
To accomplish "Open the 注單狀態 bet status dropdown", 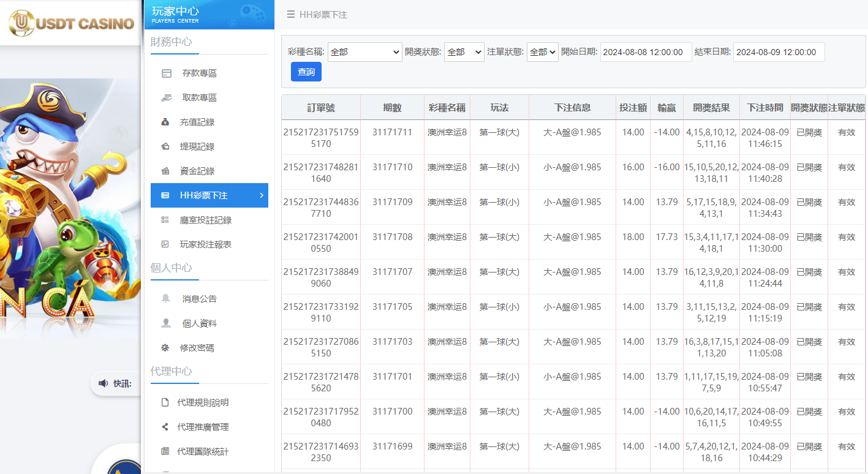I will (542, 52).
